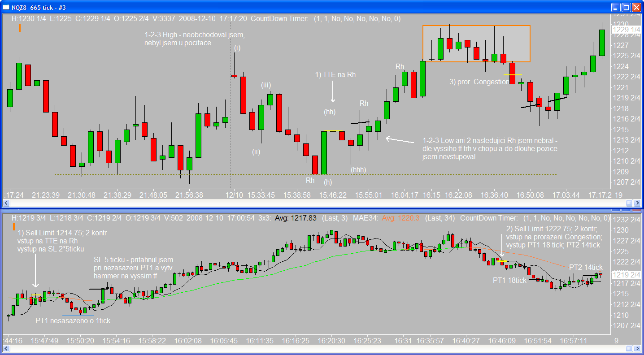Click the Avg: 1217.83 indicator value
Image resolution: width=644 pixels, height=355 pixels.
pos(295,218)
